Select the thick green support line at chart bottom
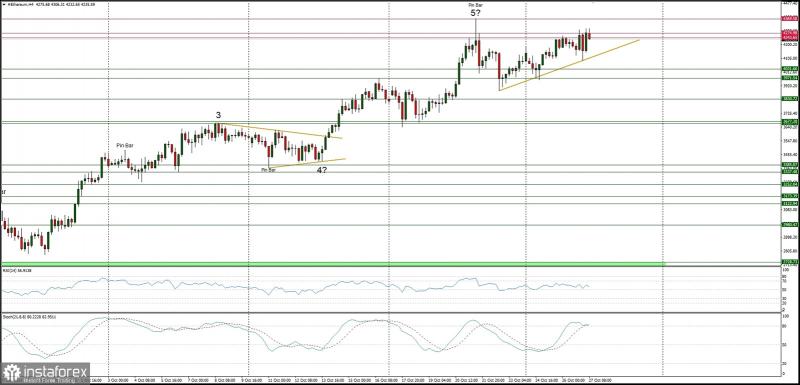Viewport: 800px width, 385px height. click(333, 264)
